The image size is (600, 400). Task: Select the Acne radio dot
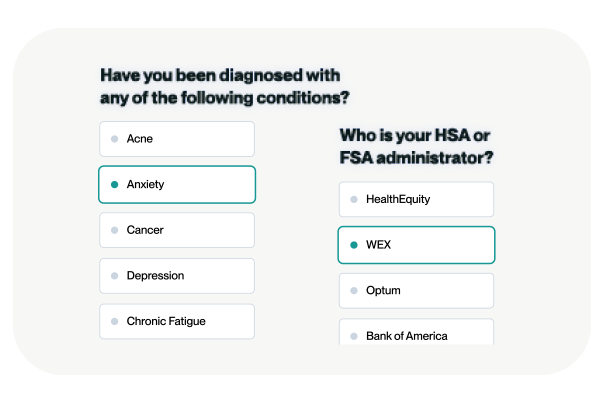[x=115, y=139]
